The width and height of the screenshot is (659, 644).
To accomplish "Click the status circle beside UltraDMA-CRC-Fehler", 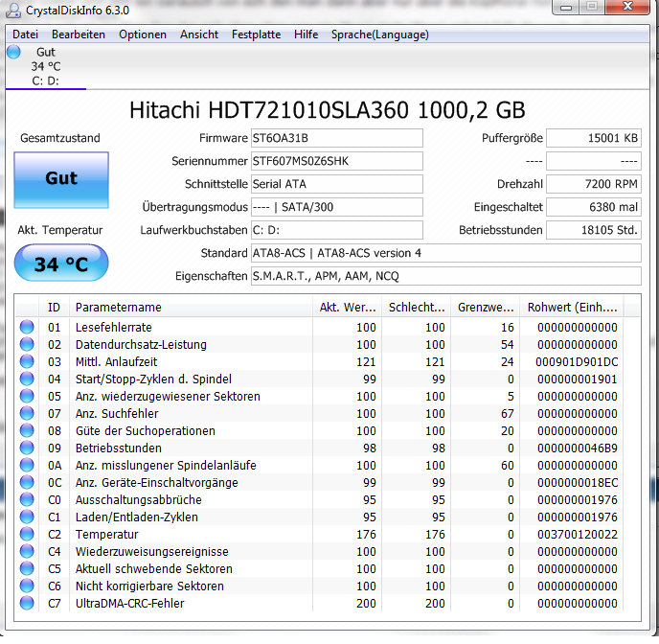I will pyautogui.click(x=27, y=603).
